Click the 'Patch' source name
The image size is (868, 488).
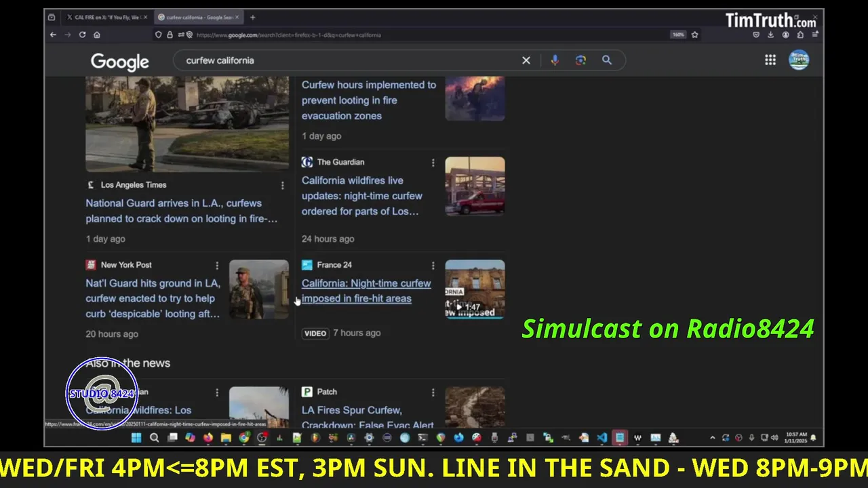[x=327, y=392]
